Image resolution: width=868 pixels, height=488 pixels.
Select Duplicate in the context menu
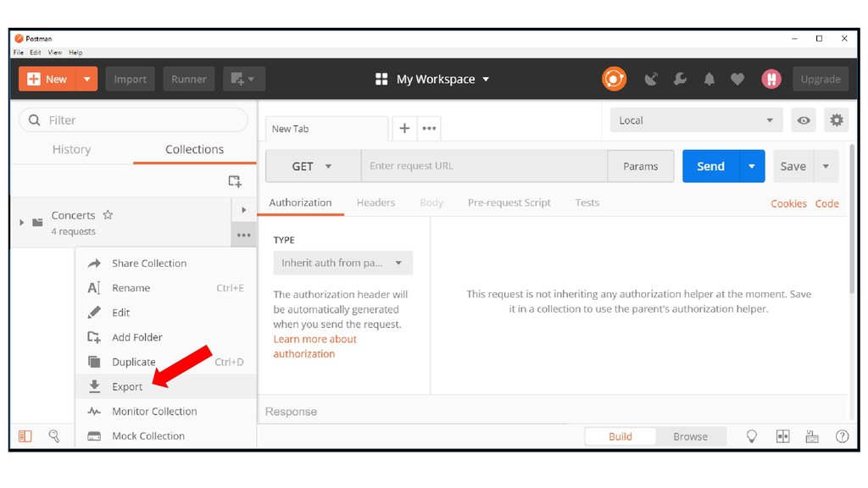(x=165, y=362)
